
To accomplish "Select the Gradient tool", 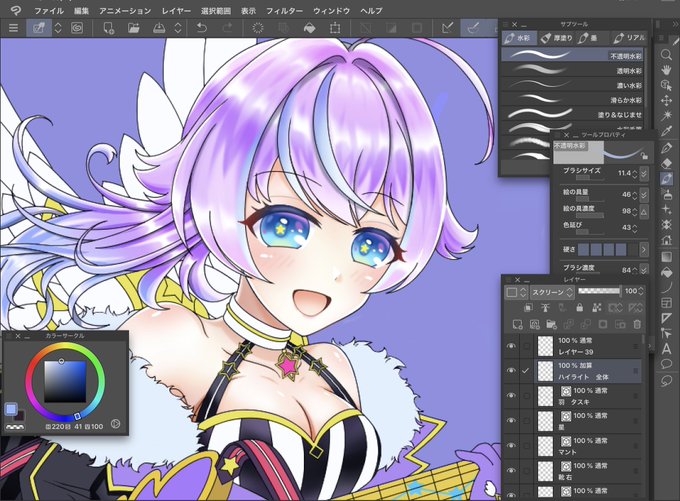I will point(667,257).
